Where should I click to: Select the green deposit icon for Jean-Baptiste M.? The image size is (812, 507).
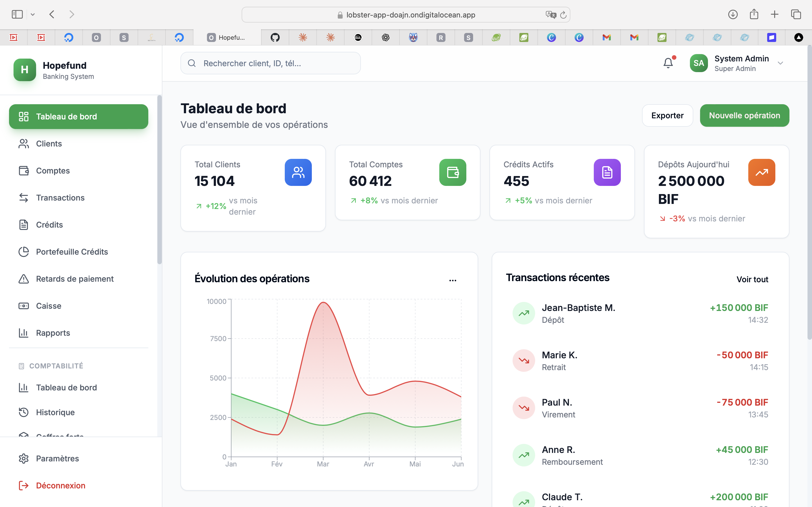[x=523, y=313]
